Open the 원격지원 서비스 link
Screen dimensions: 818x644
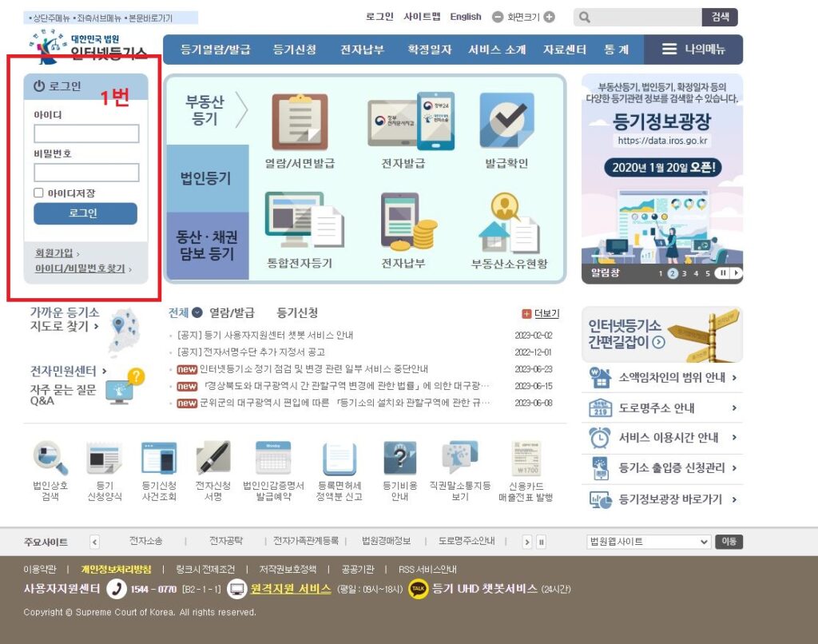[291, 589]
